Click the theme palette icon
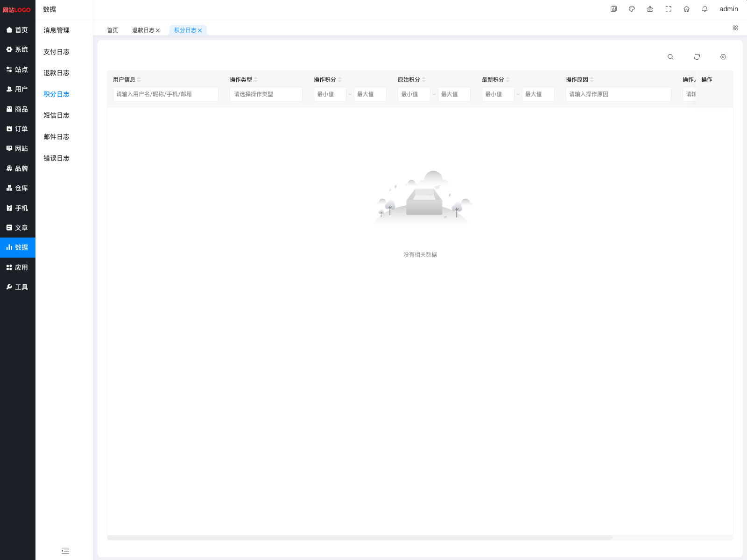Image resolution: width=747 pixels, height=560 pixels. click(632, 9)
